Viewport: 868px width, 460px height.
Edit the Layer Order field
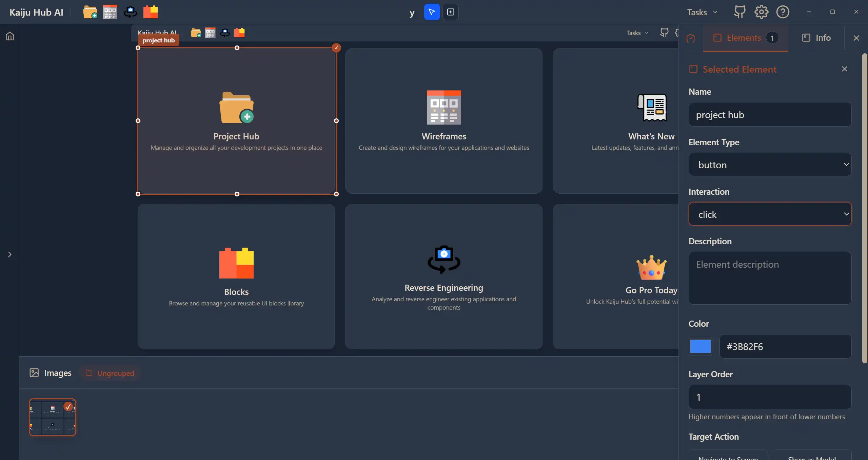coord(770,397)
